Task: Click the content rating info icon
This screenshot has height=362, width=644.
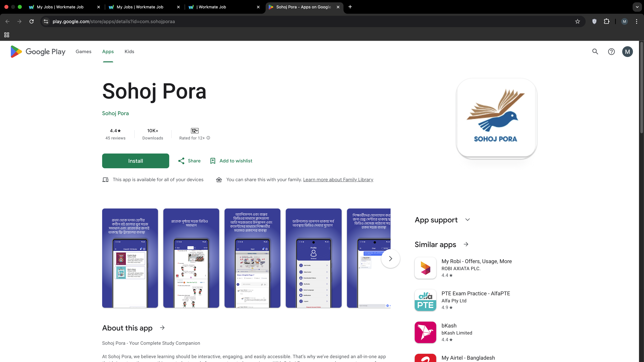Action: (x=208, y=138)
